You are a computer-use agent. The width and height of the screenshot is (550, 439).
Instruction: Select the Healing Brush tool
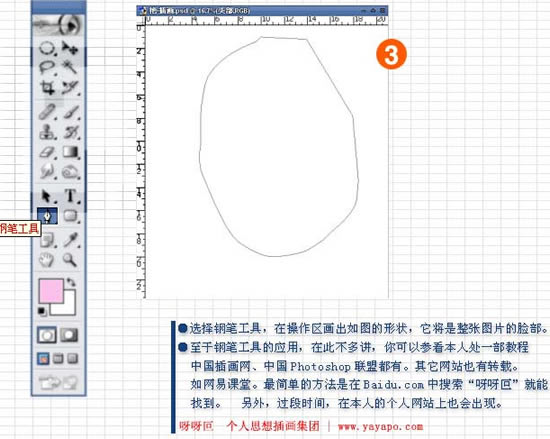click(47, 112)
